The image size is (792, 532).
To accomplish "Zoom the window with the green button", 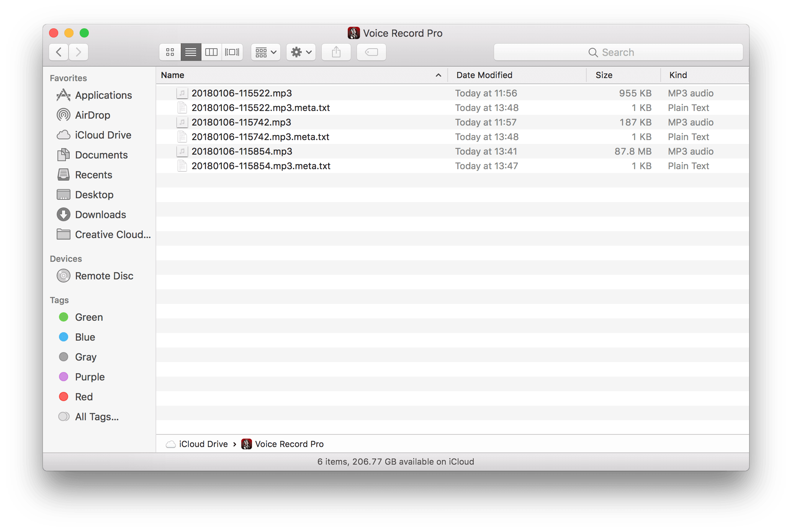I will pyautogui.click(x=84, y=33).
